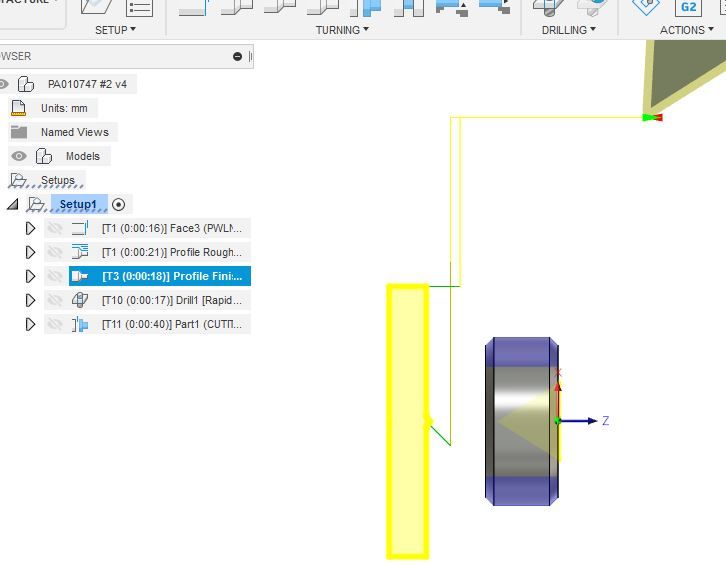The image size is (726, 565).
Task: Expand the Profile Finishing operation node
Action: pyautogui.click(x=30, y=276)
